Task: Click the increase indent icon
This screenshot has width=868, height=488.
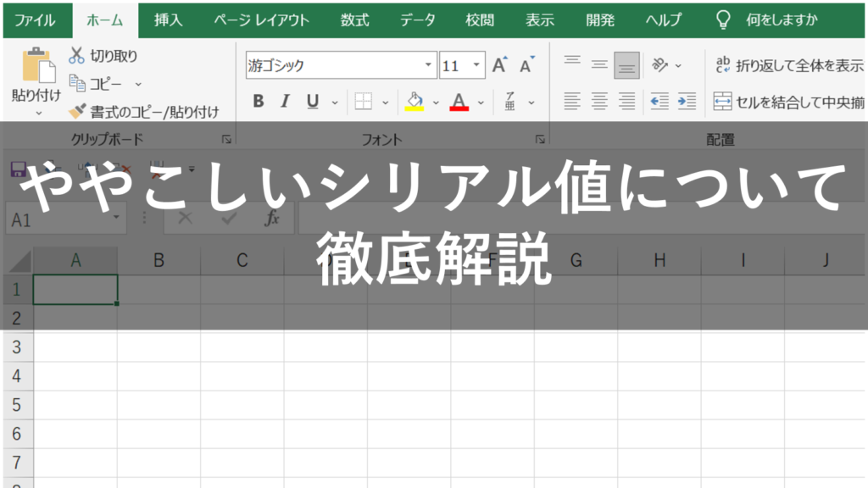Action: pyautogui.click(x=687, y=102)
